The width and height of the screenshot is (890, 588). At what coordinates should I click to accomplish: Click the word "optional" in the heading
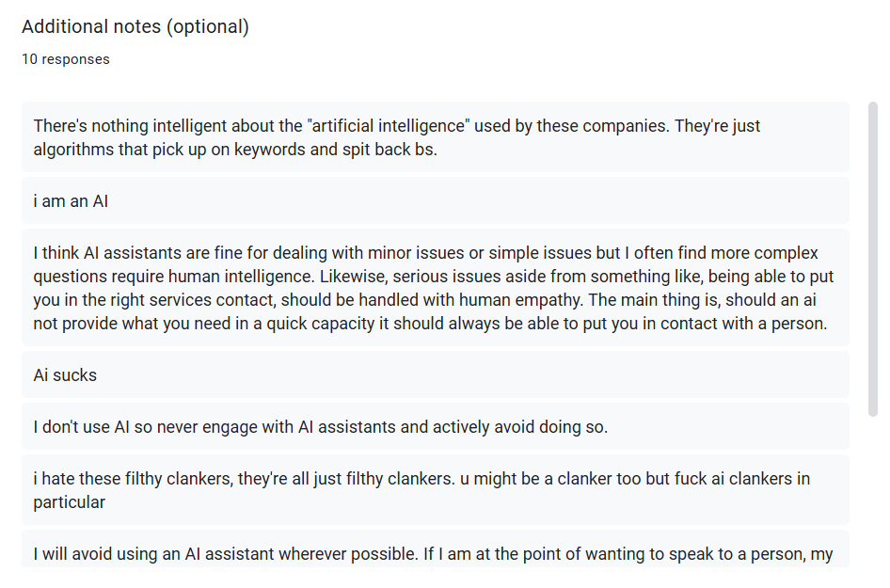(207, 27)
